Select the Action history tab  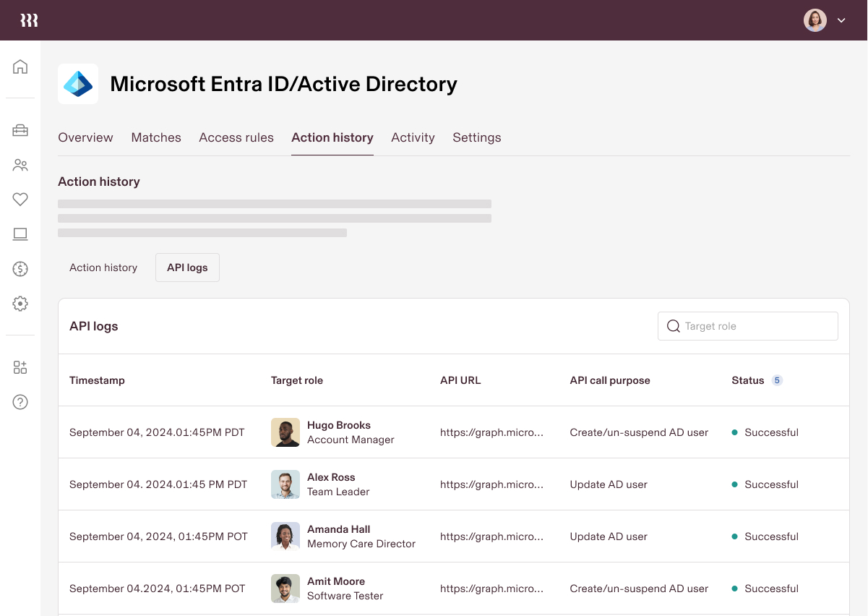click(x=332, y=137)
